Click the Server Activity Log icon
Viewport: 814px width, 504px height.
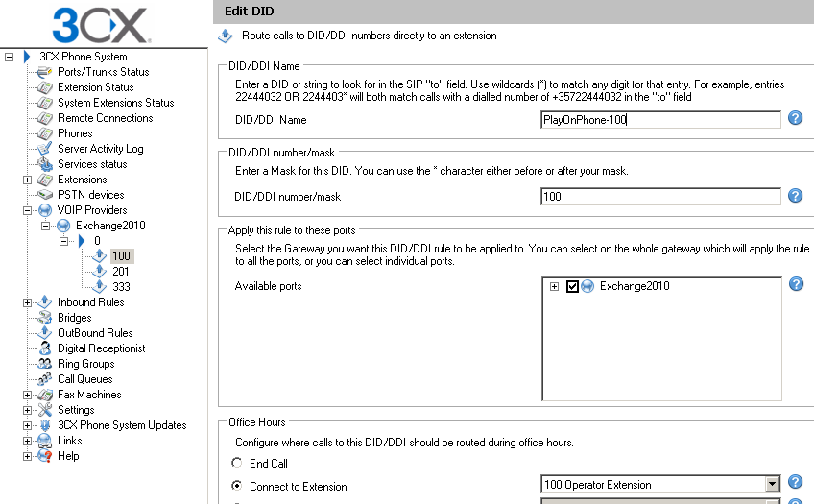45,149
